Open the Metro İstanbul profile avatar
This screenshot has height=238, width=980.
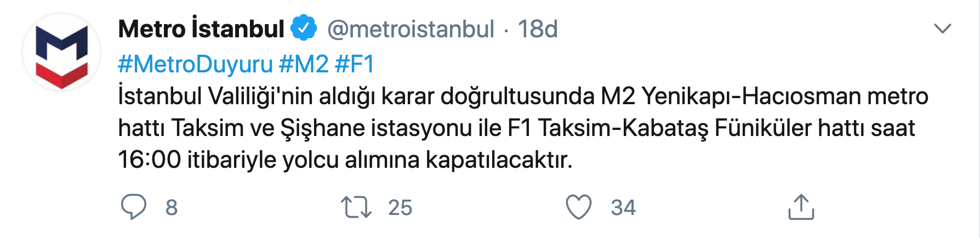[x=61, y=52]
